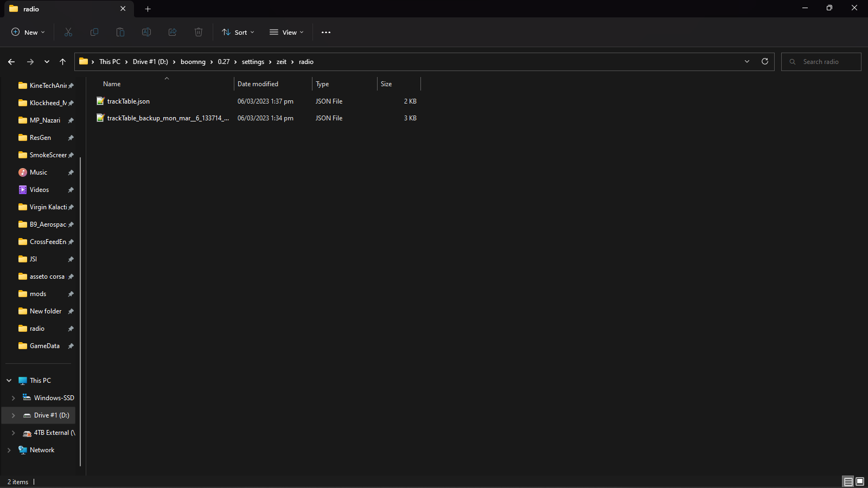Open the GameData pinned folder
Screen dimensions: 868x488
pyautogui.click(x=39, y=346)
